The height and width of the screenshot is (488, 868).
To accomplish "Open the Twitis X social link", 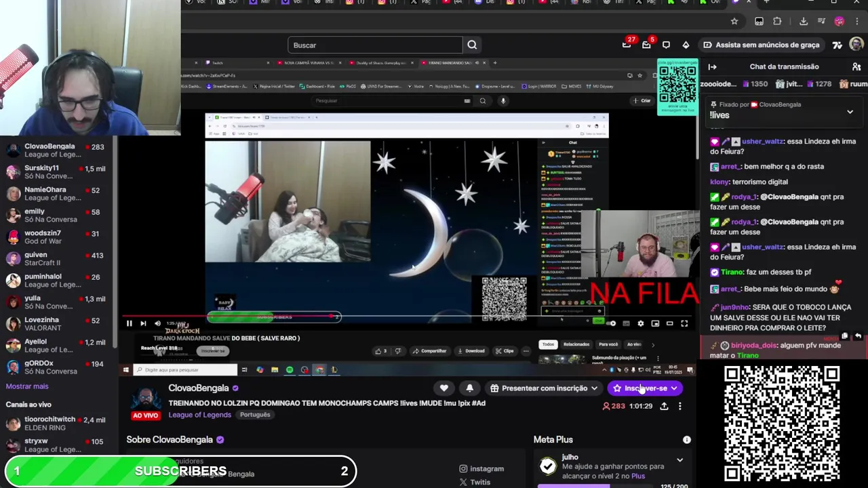I will 475,482.
